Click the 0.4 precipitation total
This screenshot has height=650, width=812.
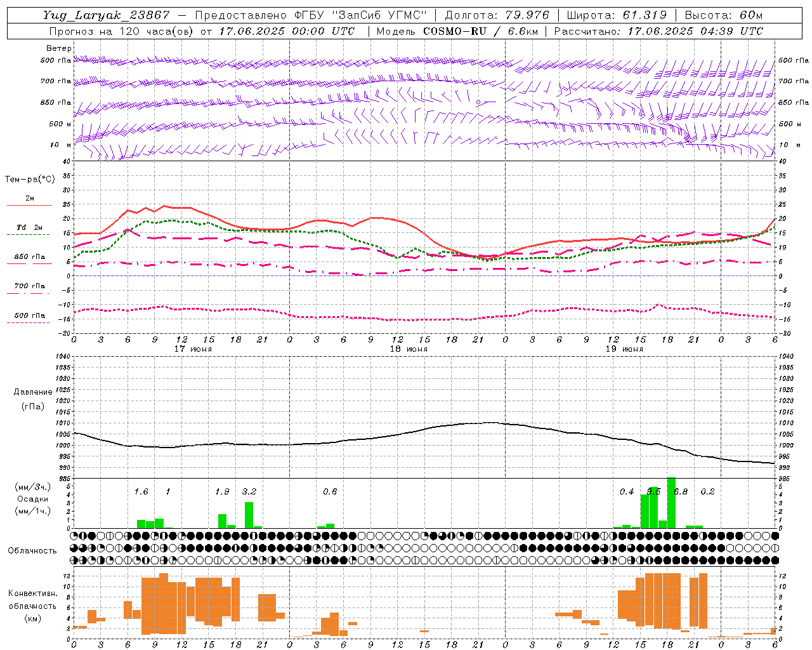[627, 492]
